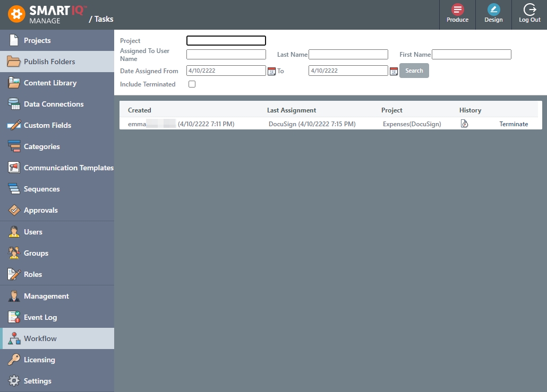Image resolution: width=547 pixels, height=392 pixels.
Task: Click the Groups people icon
Action: [x=14, y=253]
